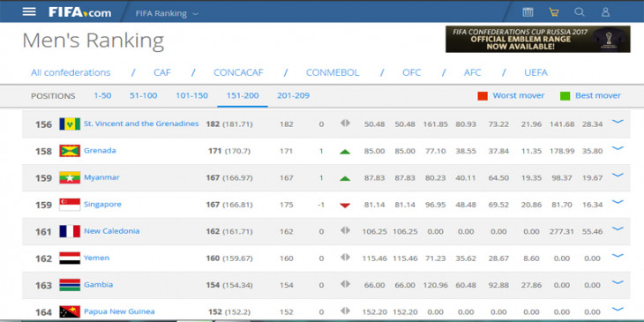Show positions 201-209
644x322 pixels.
coord(293,95)
